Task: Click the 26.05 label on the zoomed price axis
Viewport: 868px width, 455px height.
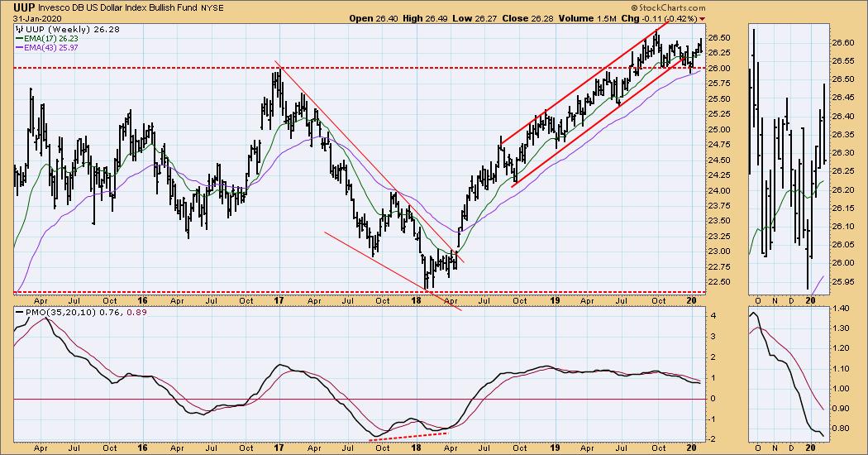Action: click(844, 244)
